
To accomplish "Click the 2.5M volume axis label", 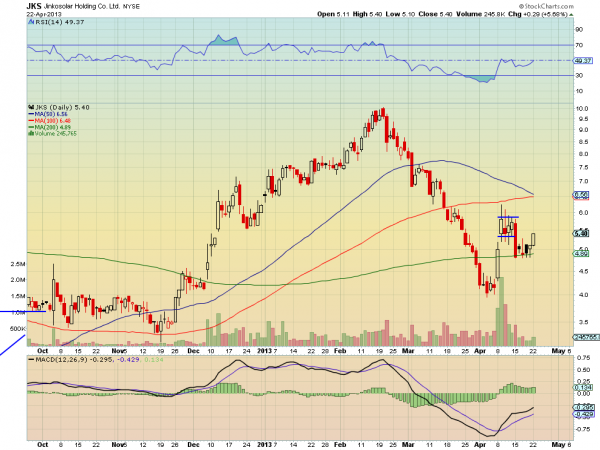I will (18, 264).
